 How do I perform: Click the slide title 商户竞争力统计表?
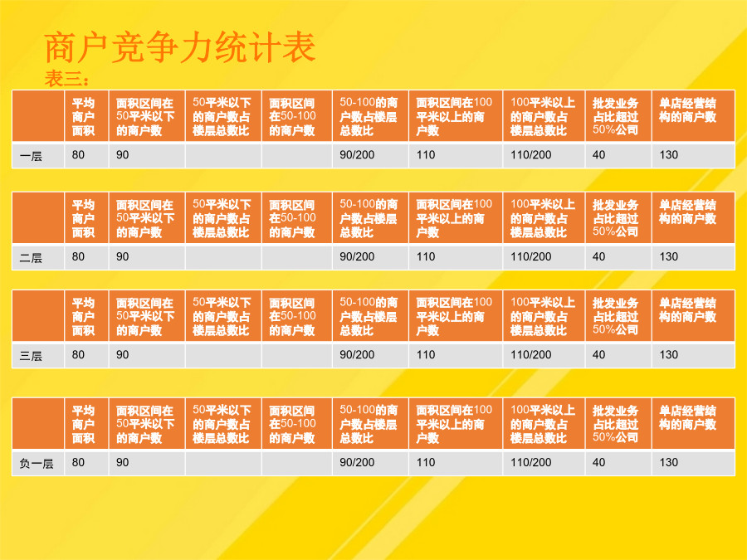coord(179,49)
